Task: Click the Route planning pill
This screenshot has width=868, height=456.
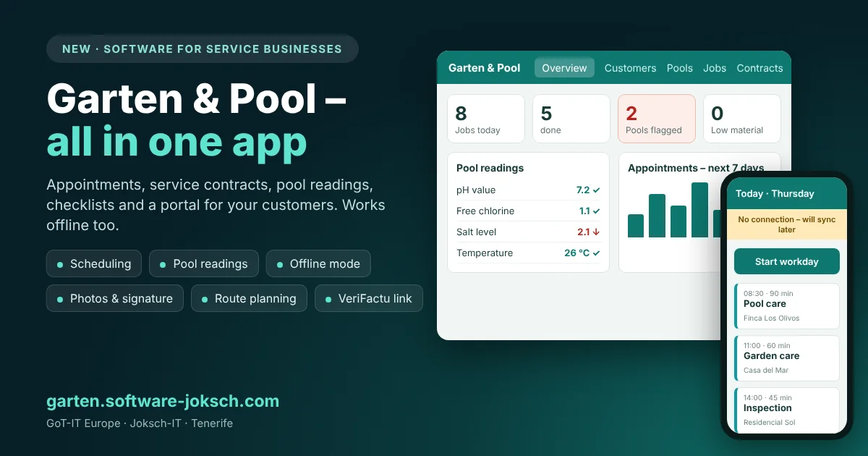Action: pos(249,298)
